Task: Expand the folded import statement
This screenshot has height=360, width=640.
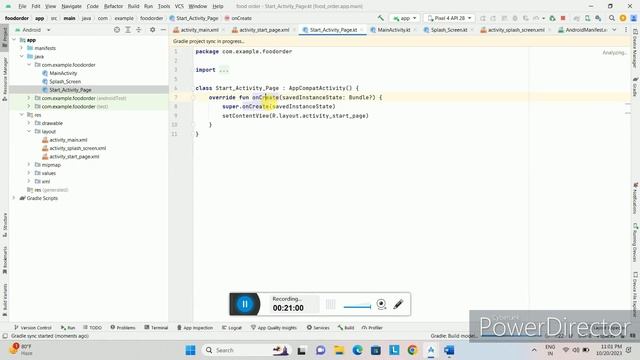Action: (x=224, y=70)
